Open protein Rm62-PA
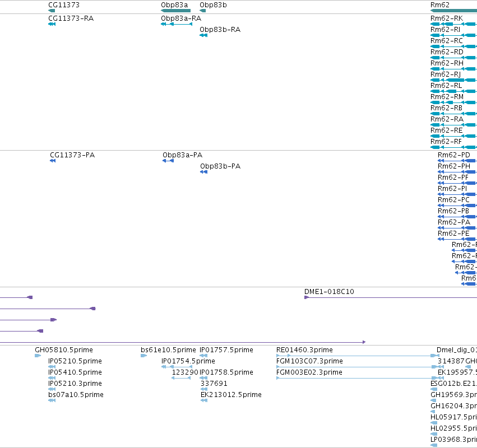The height and width of the screenshot is (448, 477). pyautogui.click(x=454, y=222)
